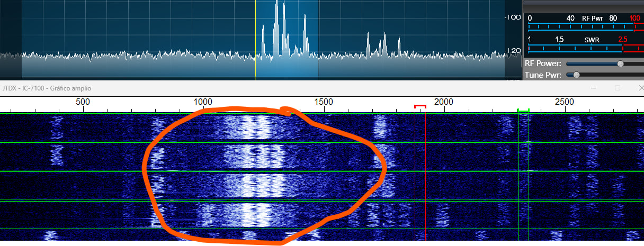Click the 2000 Hz mark on frequency scale
The height and width of the screenshot is (246, 644).
pyautogui.click(x=443, y=102)
